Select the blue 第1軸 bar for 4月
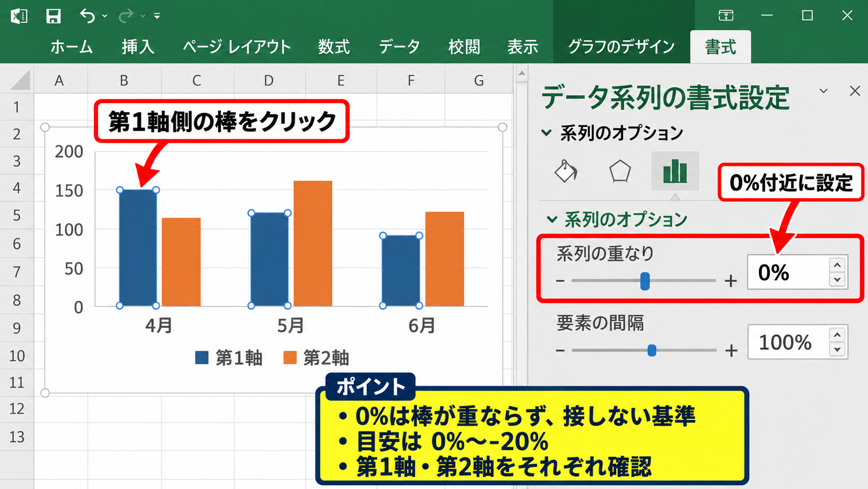The image size is (868, 489). click(138, 248)
